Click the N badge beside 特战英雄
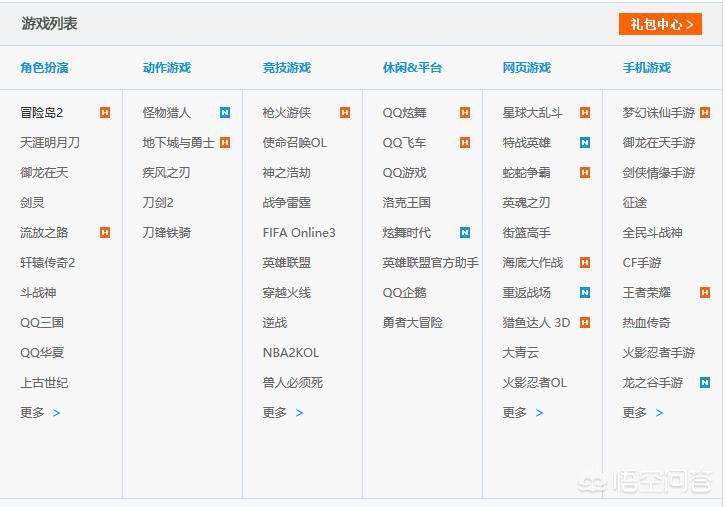The width and height of the screenshot is (726, 507). (585, 143)
